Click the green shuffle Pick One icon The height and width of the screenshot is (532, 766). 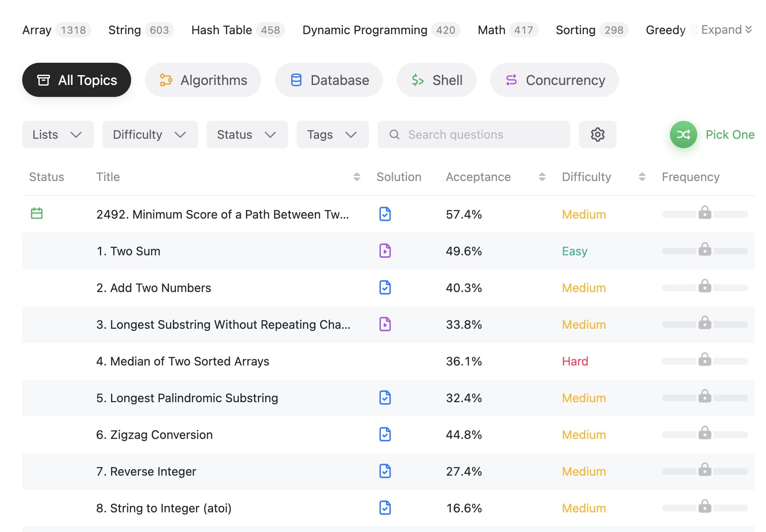[683, 134]
